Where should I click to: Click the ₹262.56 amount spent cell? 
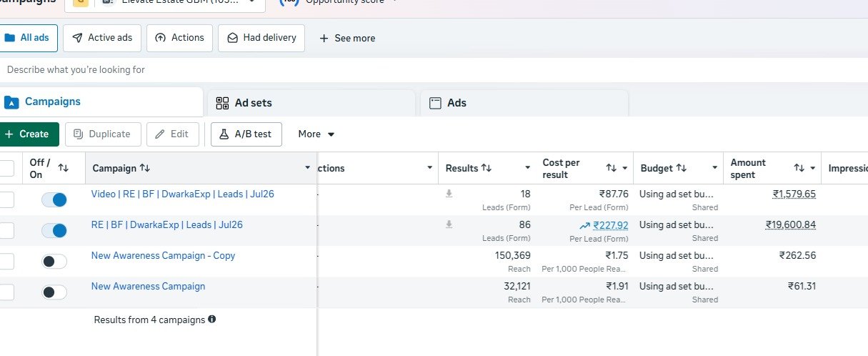798,255
